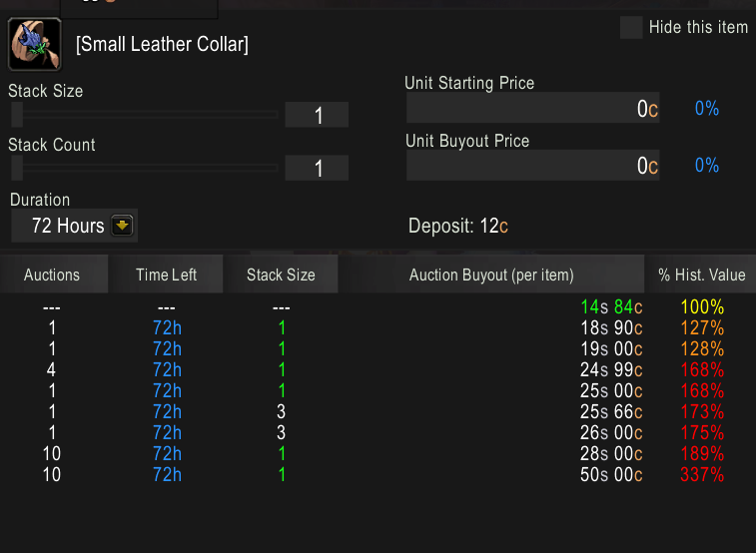Select the auction row priced 18s 90c
The width and height of the screenshot is (756, 553).
point(378,328)
